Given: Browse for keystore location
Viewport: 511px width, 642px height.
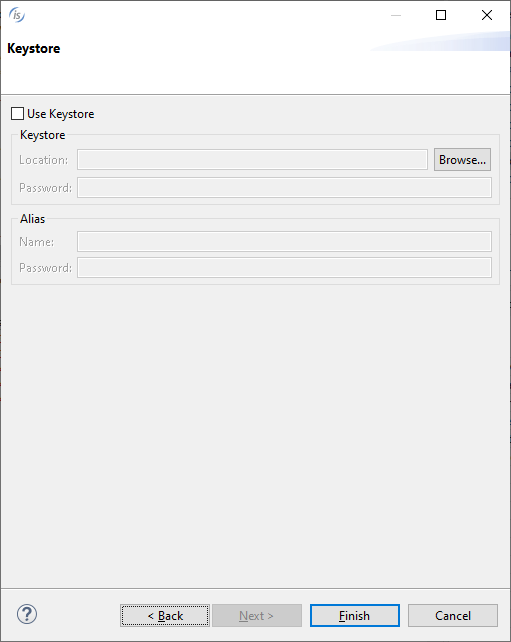Looking at the screenshot, I should click(462, 159).
